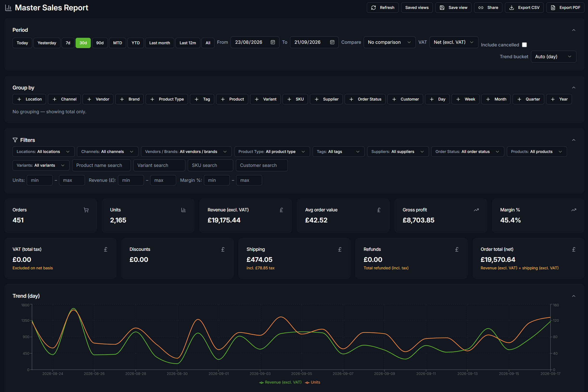The height and width of the screenshot is (392, 588).
Task: Click the chart icon on Units card
Action: click(x=183, y=210)
